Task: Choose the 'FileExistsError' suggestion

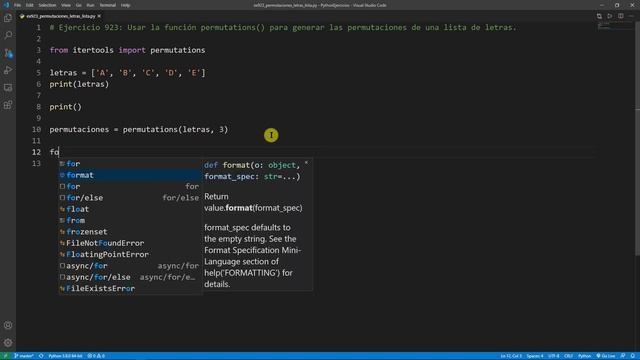Action: 130,289
